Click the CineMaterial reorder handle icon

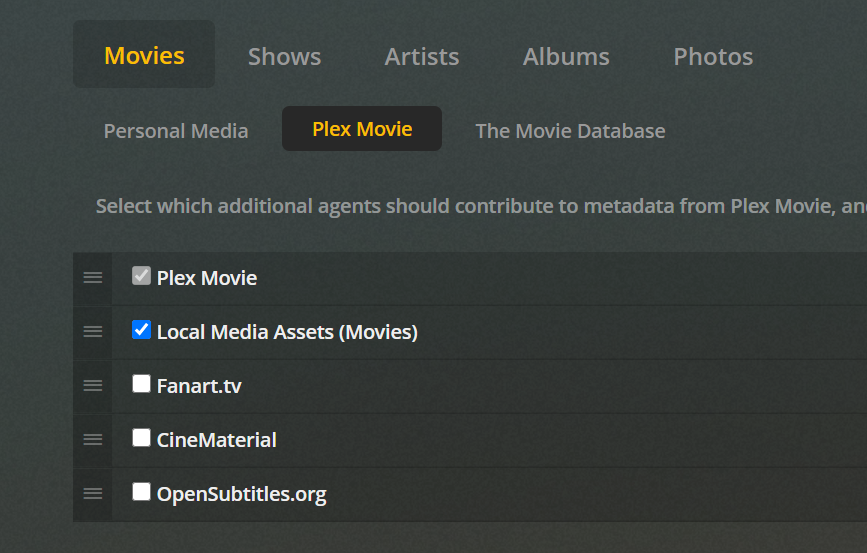click(93, 440)
